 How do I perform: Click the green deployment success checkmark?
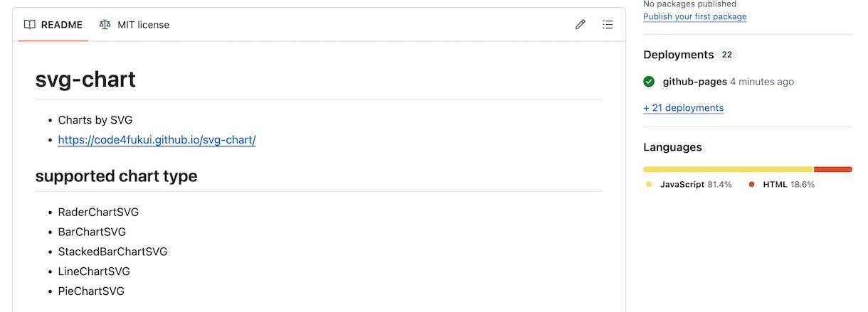click(x=649, y=82)
